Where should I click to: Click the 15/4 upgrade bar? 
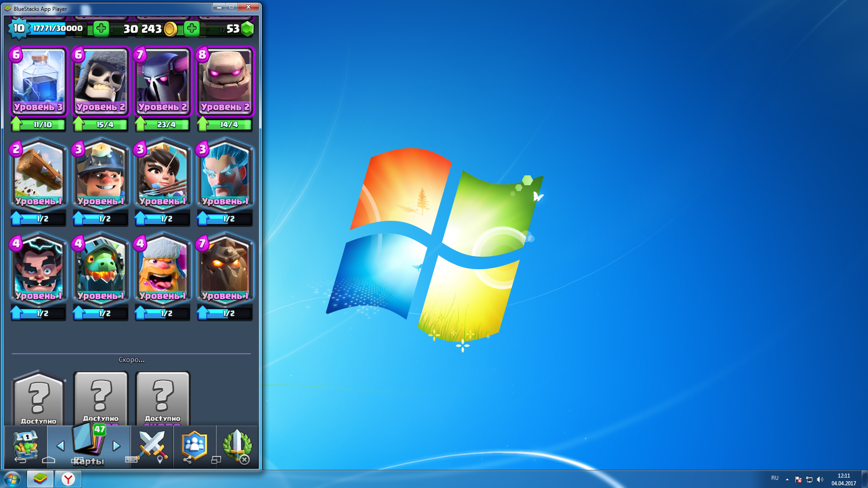point(100,125)
